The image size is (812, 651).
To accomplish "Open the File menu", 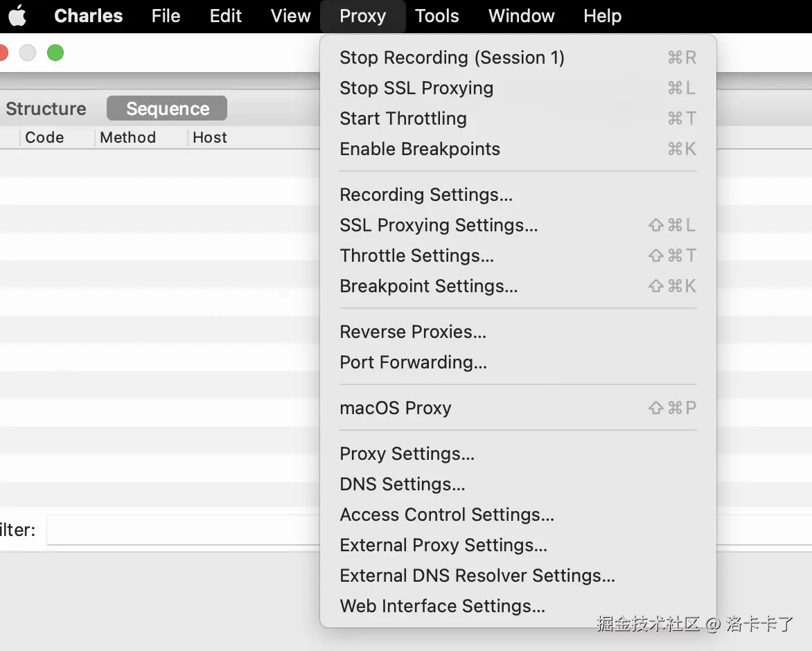I will click(166, 16).
